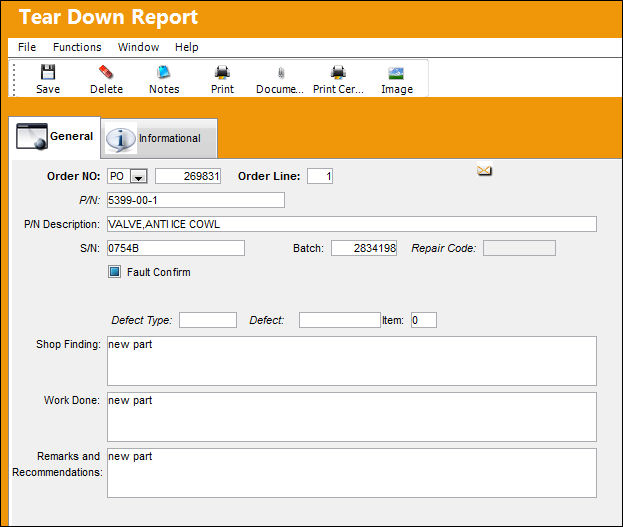Open the Window menu
The image size is (623, 527).
pos(138,47)
